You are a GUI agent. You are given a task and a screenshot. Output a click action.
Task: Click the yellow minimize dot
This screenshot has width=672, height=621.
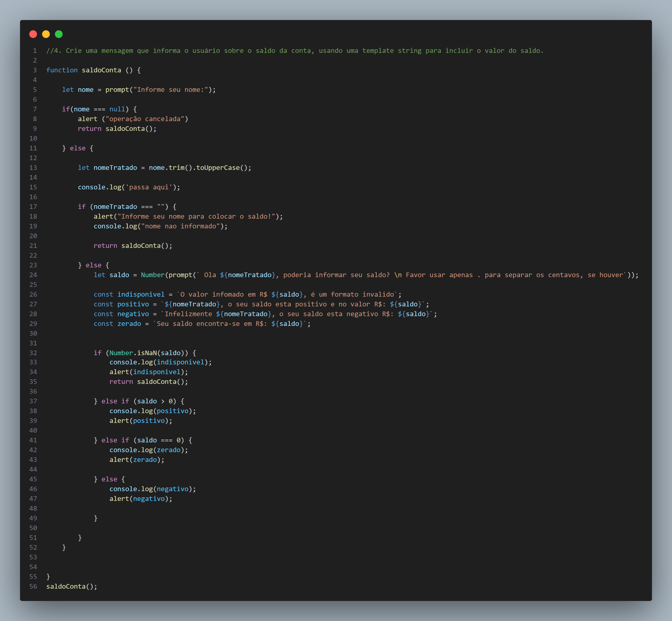click(x=46, y=34)
